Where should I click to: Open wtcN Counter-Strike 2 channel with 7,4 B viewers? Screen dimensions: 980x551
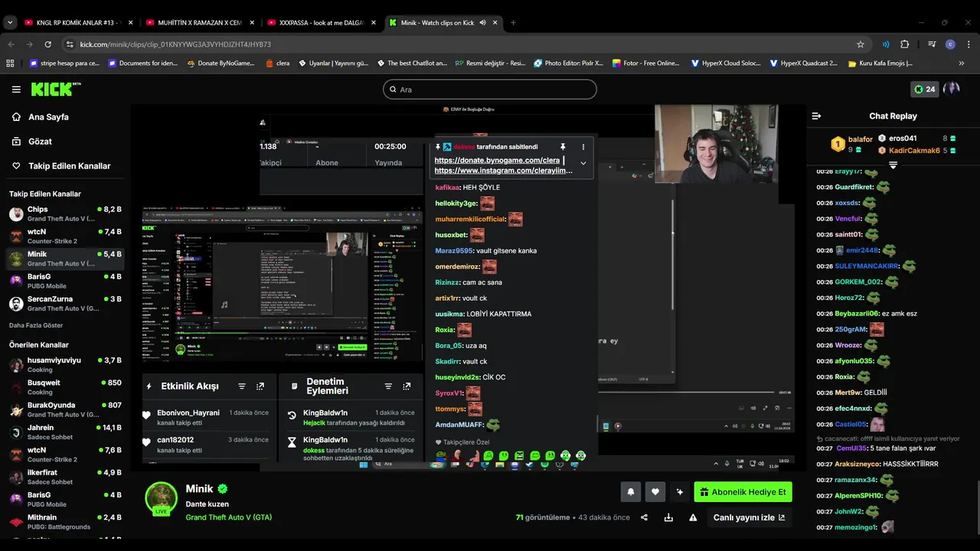[65, 236]
